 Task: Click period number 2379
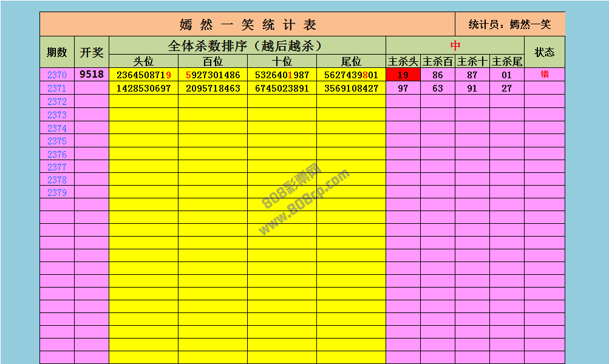(x=57, y=192)
